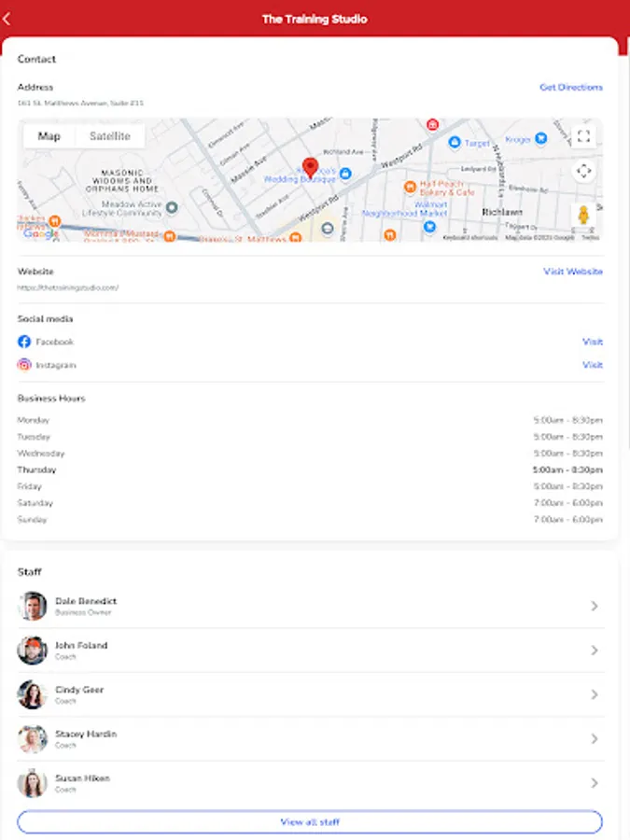
Task: Select the Target store marker on map
Action: 455,142
